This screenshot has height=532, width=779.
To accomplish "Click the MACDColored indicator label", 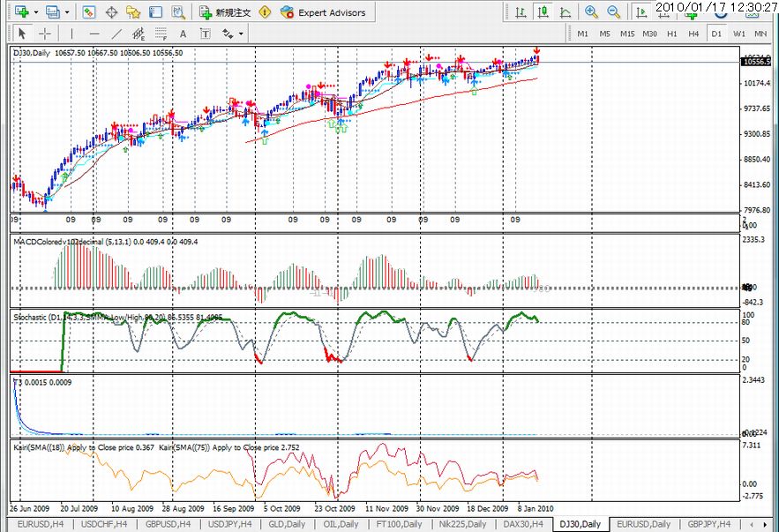I will (x=105, y=242).
